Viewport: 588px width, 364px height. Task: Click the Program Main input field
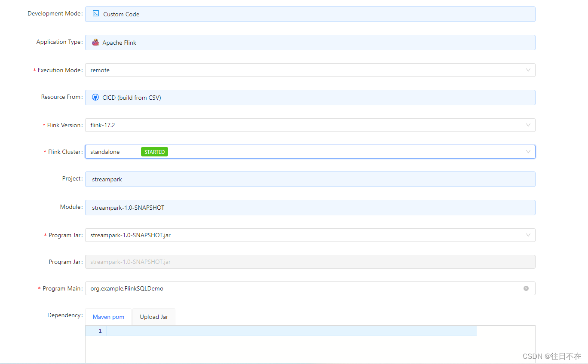(x=310, y=288)
